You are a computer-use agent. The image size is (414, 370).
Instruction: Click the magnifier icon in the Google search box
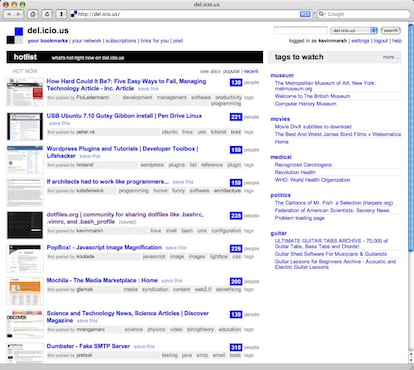tap(322, 14)
